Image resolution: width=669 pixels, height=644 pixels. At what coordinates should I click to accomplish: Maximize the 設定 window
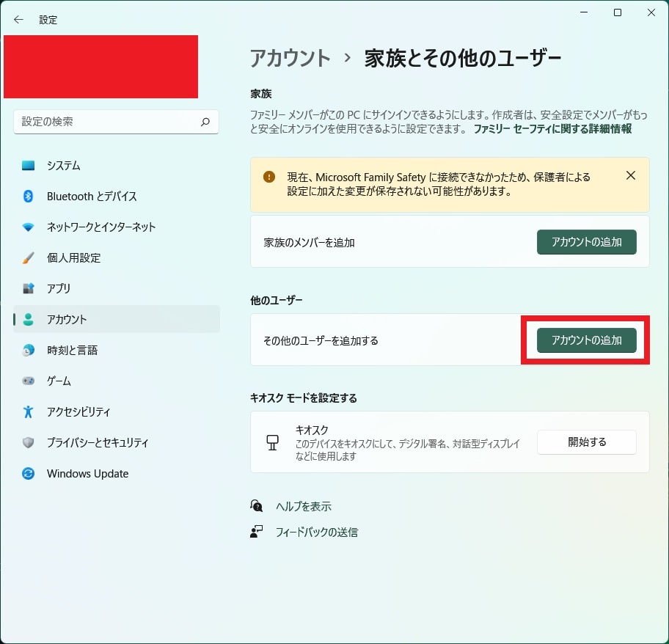coord(618,12)
